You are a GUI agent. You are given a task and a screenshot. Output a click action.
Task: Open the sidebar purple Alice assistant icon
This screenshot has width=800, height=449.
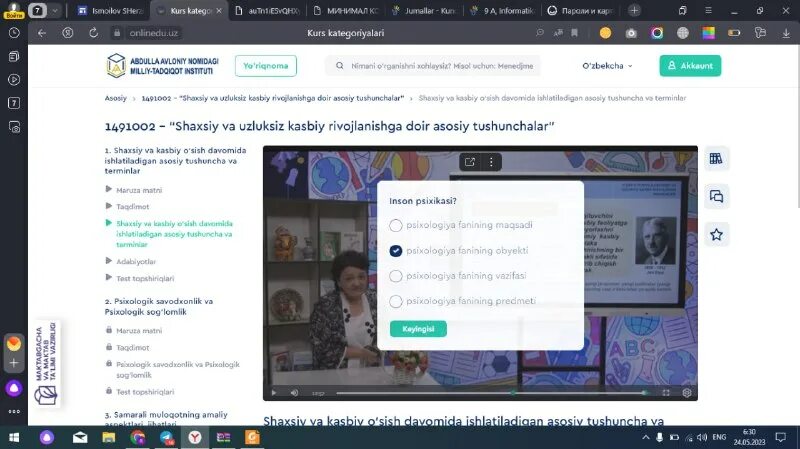[x=14, y=389]
